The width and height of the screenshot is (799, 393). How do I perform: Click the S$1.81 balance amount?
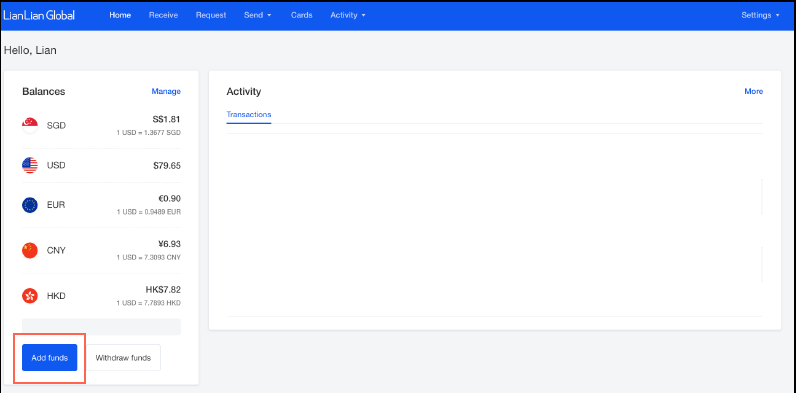coord(167,120)
